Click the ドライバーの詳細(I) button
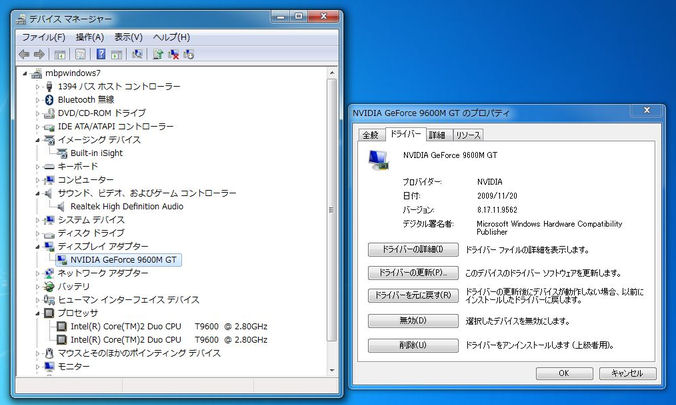The width and height of the screenshot is (676, 405). click(x=413, y=249)
